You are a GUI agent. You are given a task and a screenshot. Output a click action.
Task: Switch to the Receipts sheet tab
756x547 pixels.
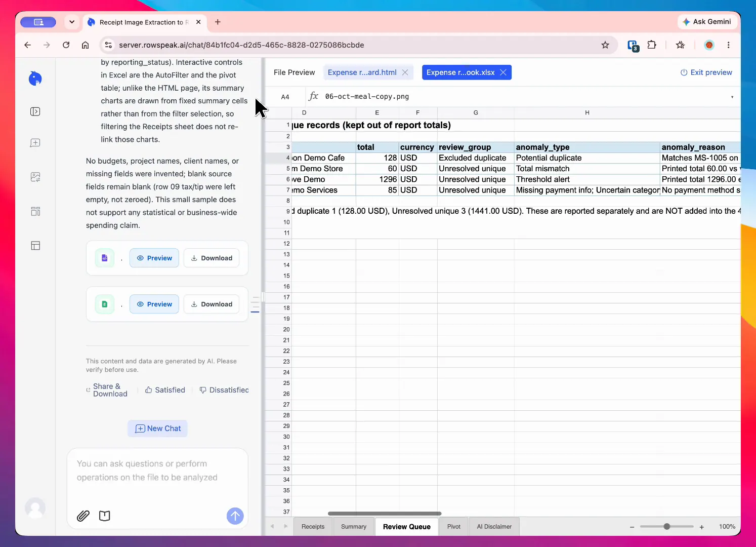(x=313, y=527)
